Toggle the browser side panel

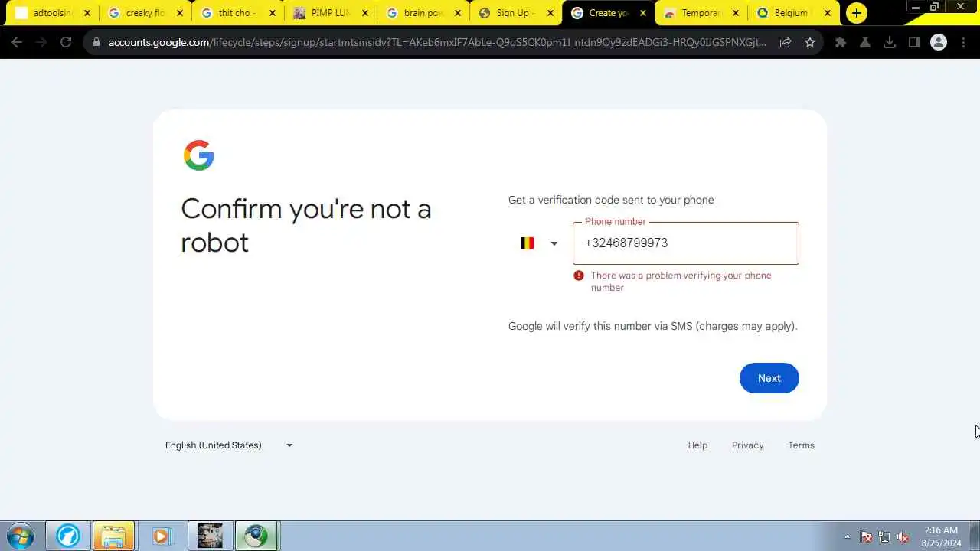coord(913,43)
